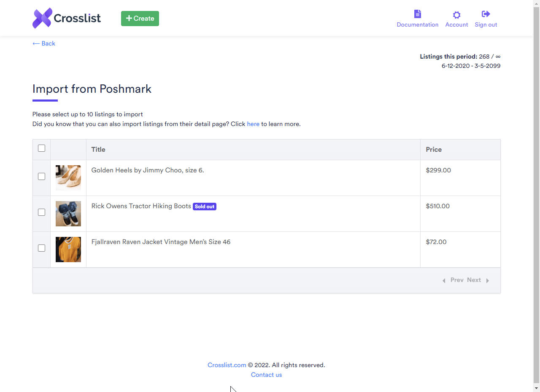Go back via the Back link
Screen dimensions: 540x392
44,43
